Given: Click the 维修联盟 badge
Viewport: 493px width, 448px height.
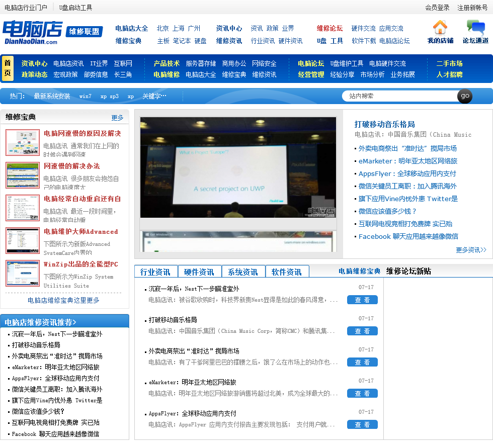Looking at the screenshot, I should 85,31.
